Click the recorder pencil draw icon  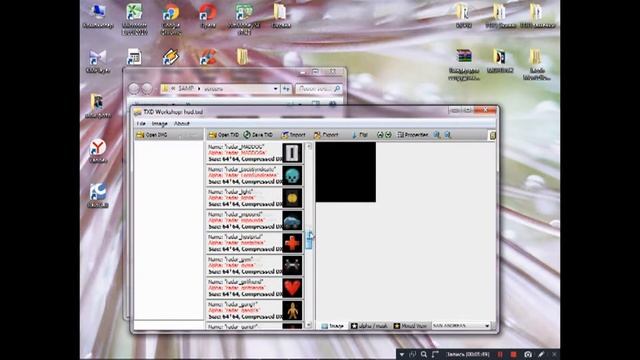pyautogui.click(x=541, y=354)
